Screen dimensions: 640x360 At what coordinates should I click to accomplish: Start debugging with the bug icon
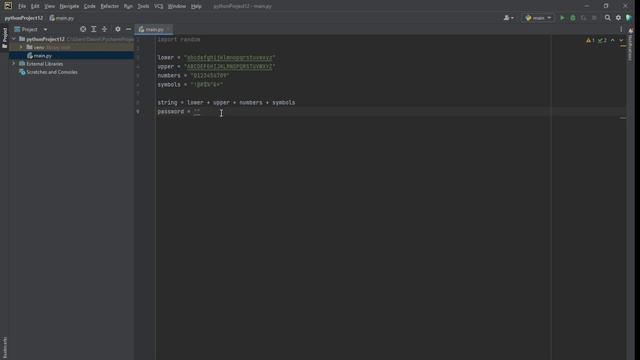tap(573, 18)
